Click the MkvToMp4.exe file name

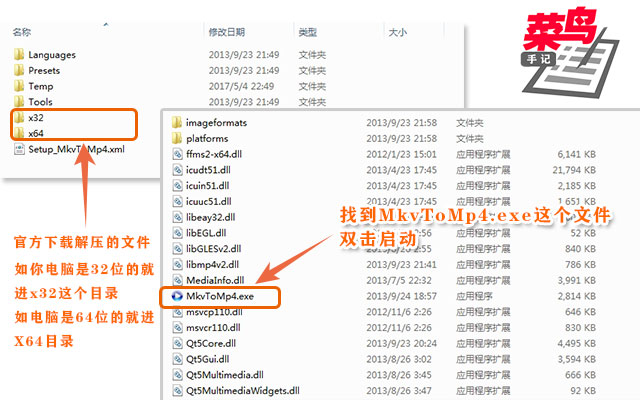(220, 296)
